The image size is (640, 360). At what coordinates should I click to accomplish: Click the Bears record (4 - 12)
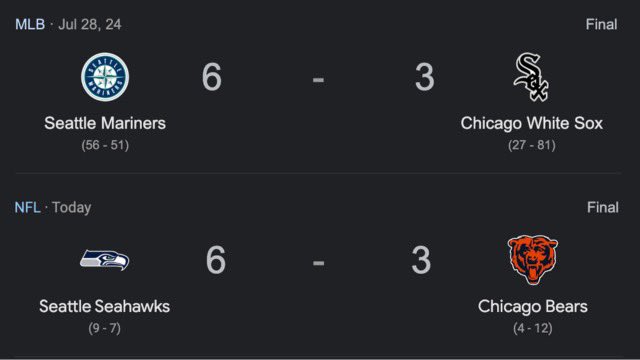pyautogui.click(x=533, y=328)
